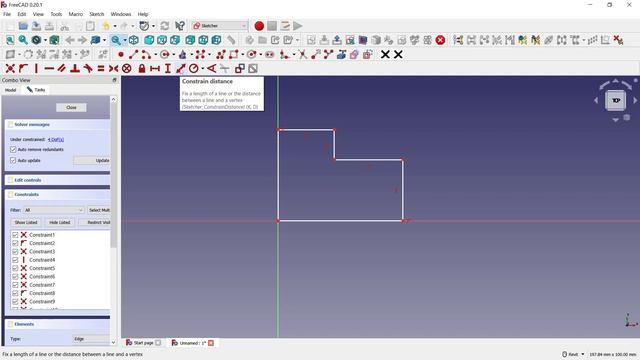Screen dimensions: 640x360
Task: Select the Create circle tool
Action: click(x=164, y=54)
